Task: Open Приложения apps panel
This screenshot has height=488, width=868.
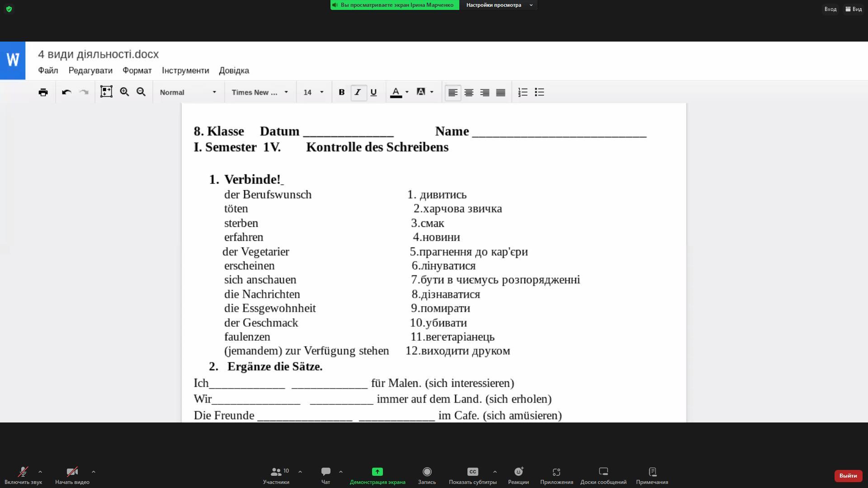Action: click(557, 476)
